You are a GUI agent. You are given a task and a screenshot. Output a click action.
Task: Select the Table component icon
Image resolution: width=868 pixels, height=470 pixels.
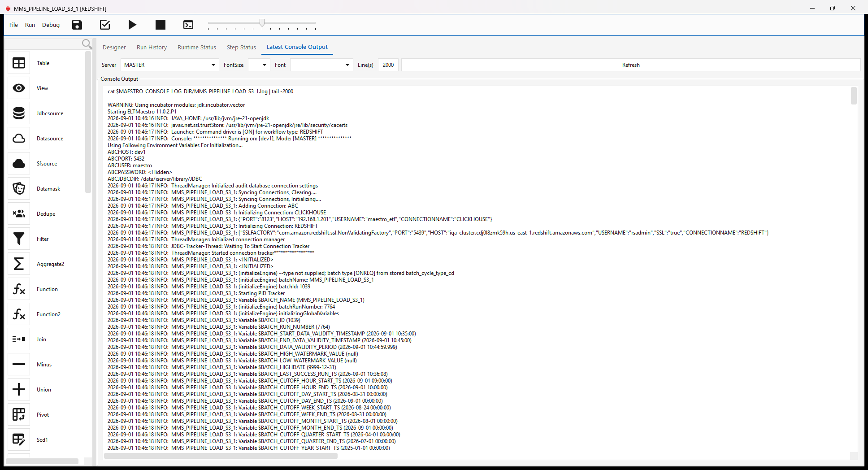pyautogui.click(x=19, y=63)
